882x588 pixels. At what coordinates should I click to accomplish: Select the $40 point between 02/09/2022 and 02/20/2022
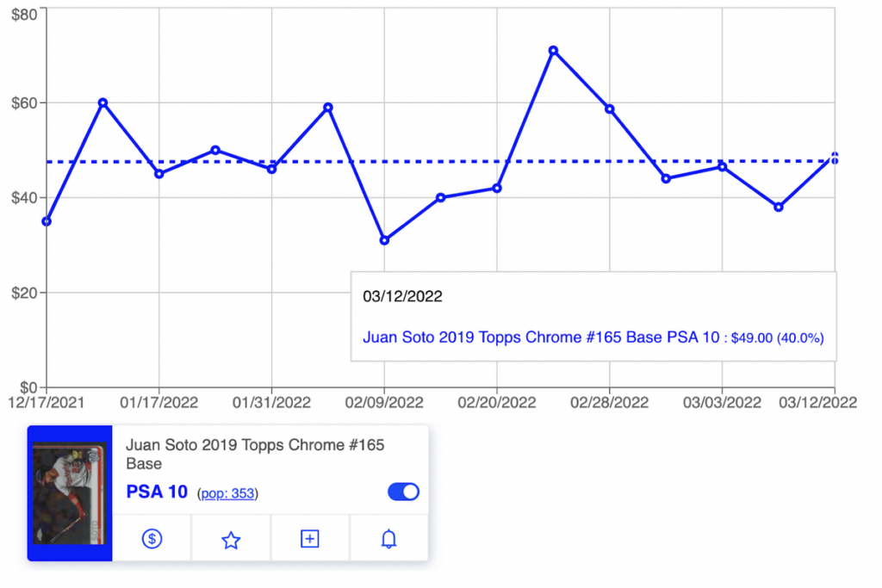point(440,197)
